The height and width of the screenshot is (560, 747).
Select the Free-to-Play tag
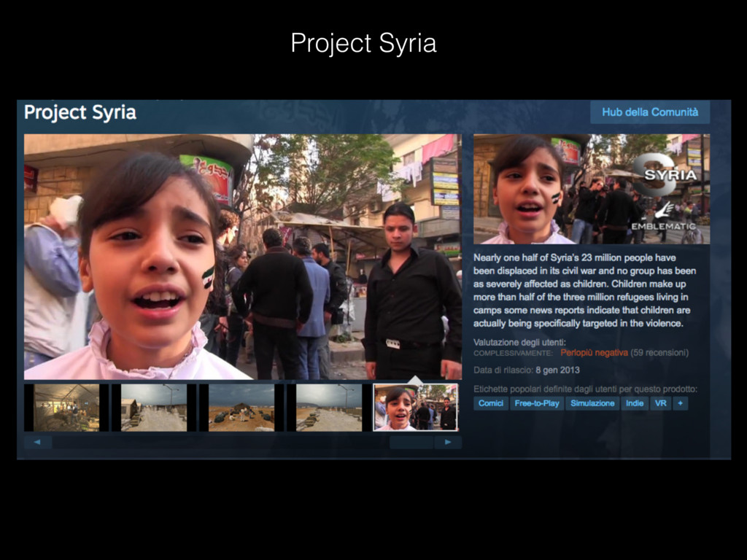pyautogui.click(x=537, y=403)
